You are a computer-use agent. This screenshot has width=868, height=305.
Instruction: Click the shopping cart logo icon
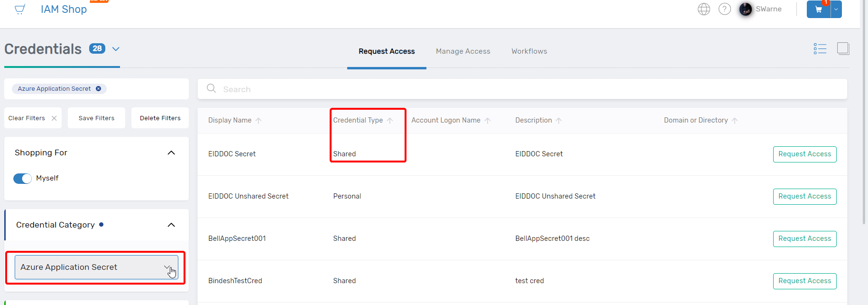[20, 9]
